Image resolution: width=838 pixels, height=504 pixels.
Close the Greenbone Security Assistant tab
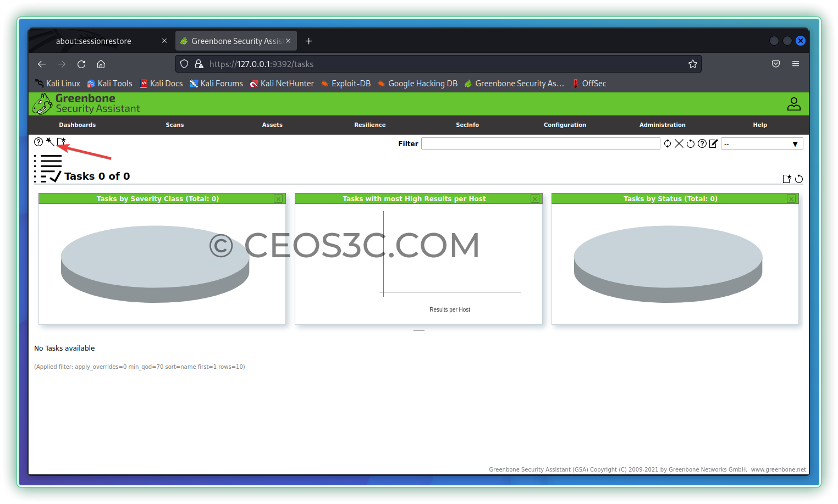click(288, 41)
